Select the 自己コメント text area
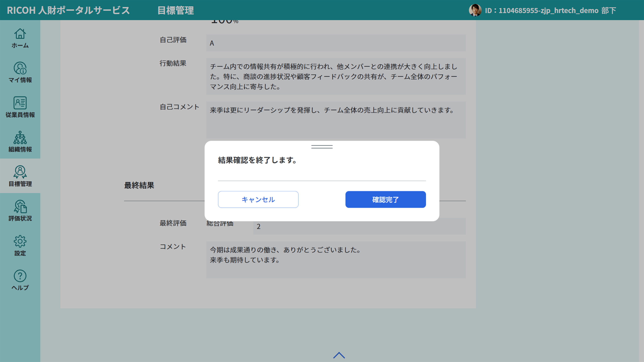The height and width of the screenshot is (362, 644). pyautogui.click(x=336, y=120)
